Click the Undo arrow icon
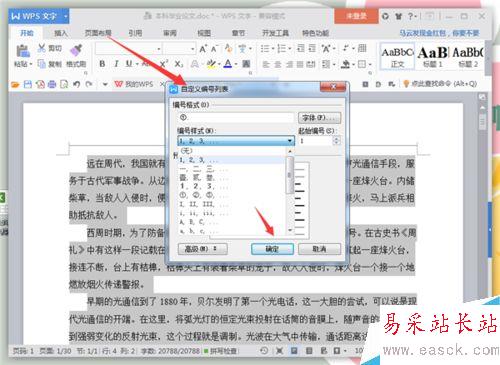 tap(76, 84)
